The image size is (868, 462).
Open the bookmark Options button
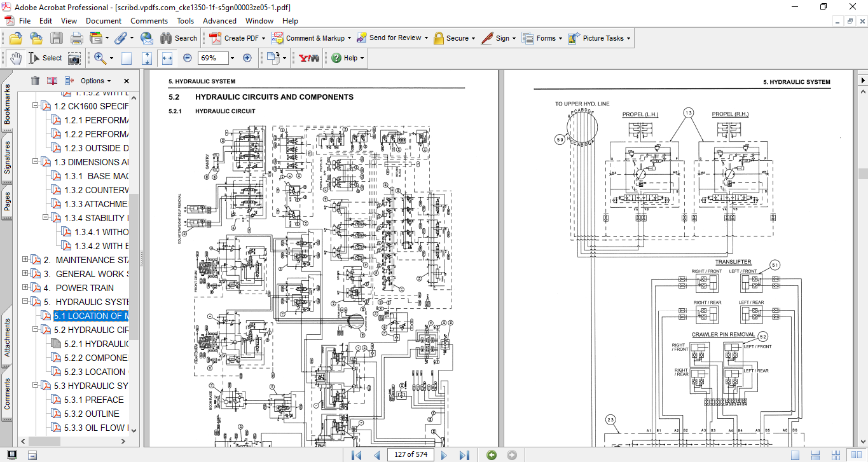[x=95, y=81]
